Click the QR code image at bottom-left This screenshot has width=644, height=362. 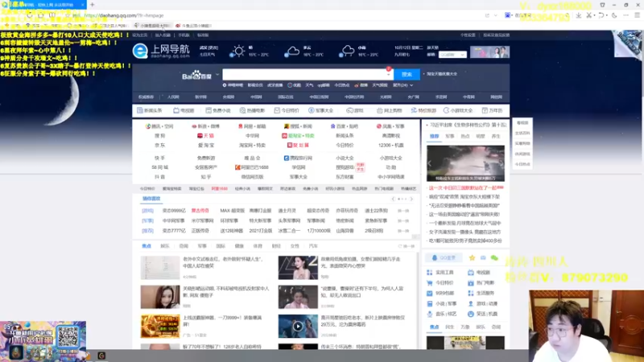tap(68, 336)
